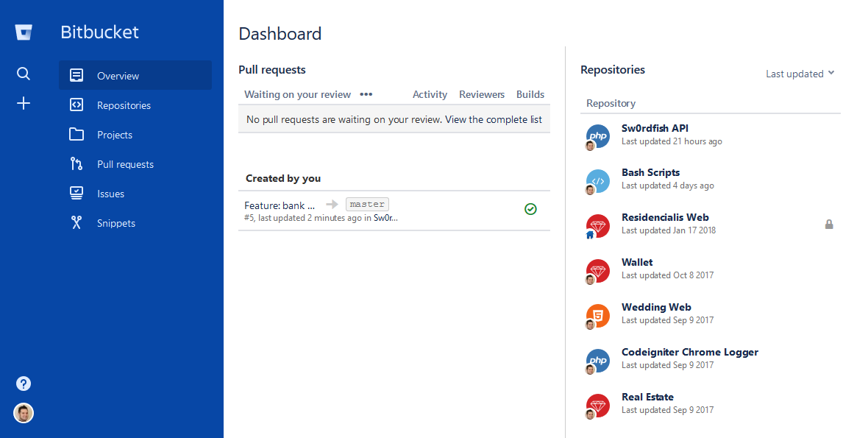Open the Sw0rdfish API repository
Screen dimensions: 868x438
tap(655, 128)
